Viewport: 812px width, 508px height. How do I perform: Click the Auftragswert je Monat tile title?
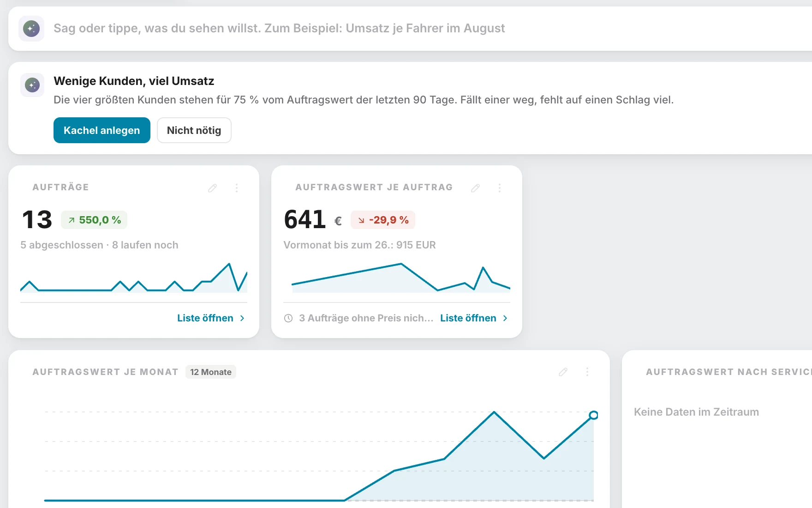tap(105, 372)
